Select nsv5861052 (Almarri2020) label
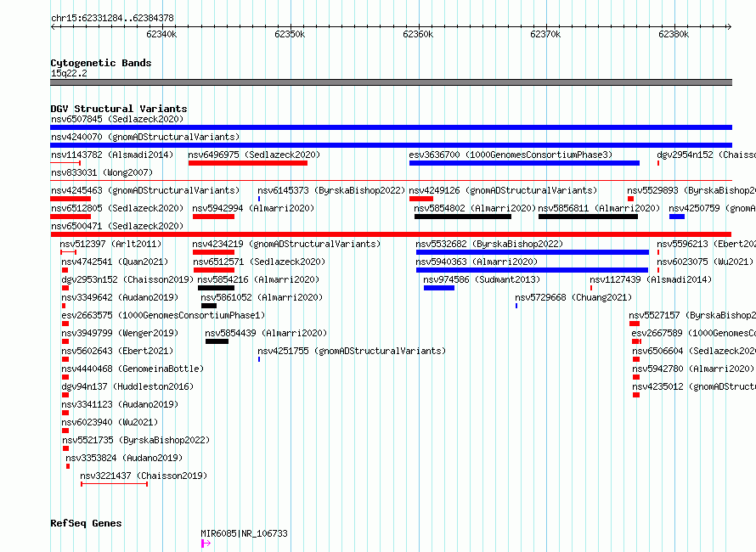The width and height of the screenshot is (756, 552). 262,297
